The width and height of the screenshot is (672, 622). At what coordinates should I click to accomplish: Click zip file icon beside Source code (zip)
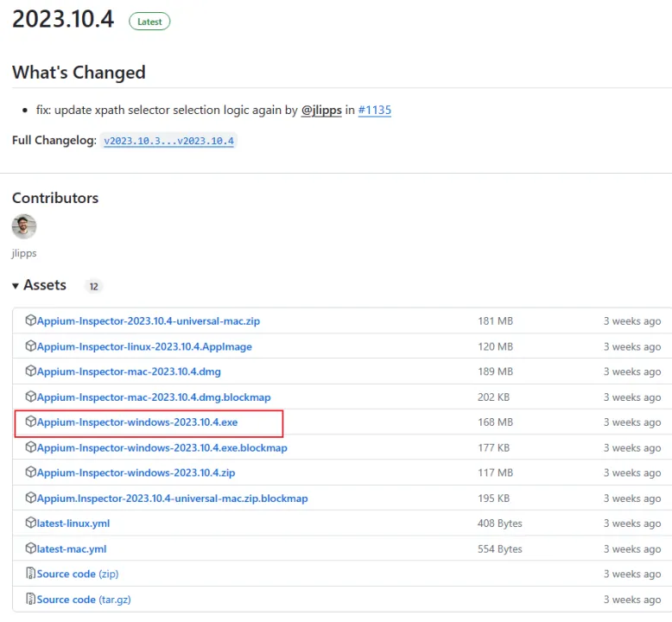tap(31, 574)
